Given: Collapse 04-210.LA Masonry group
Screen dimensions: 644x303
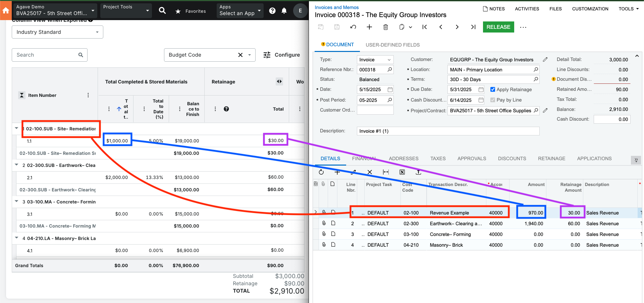Looking at the screenshot, I should [16, 238].
